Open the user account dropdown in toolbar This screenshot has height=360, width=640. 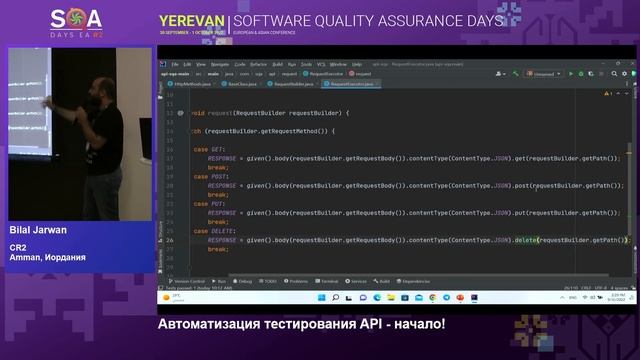500,74
